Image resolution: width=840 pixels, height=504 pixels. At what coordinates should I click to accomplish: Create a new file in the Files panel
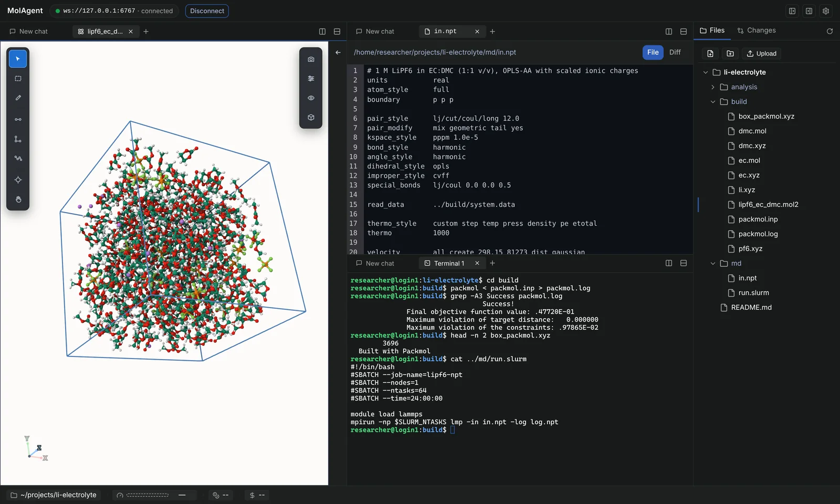710,54
